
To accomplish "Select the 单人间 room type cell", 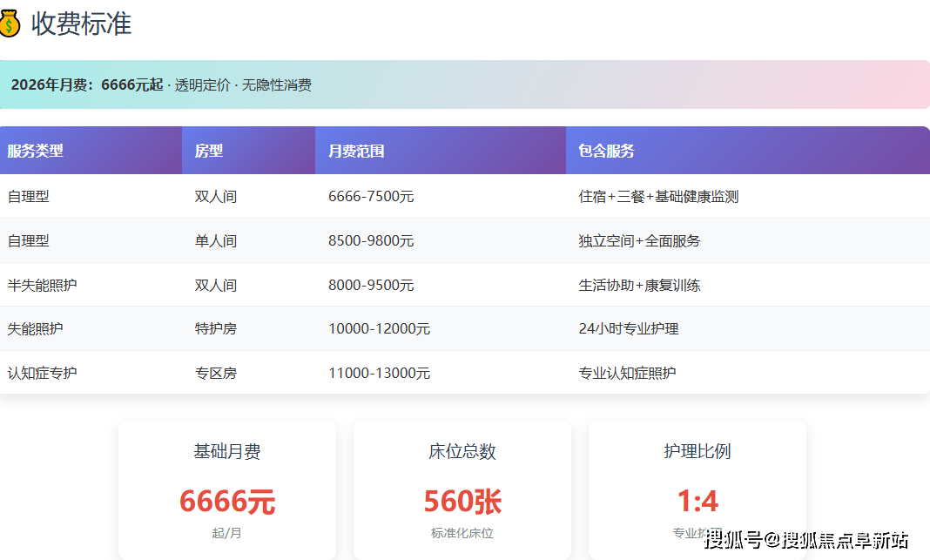I will (216, 241).
